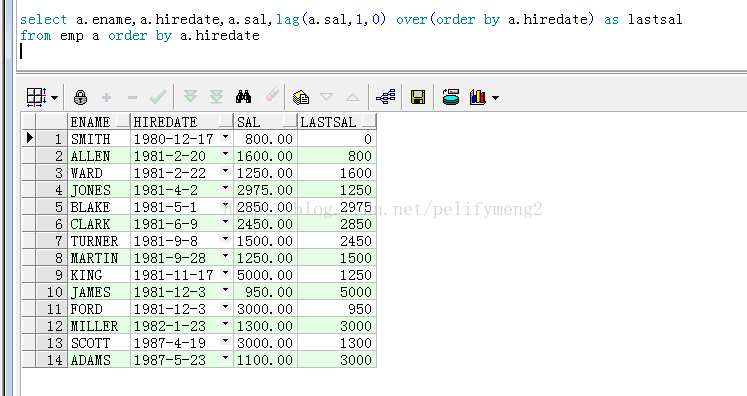Click the lock icon for edit data

81,98
